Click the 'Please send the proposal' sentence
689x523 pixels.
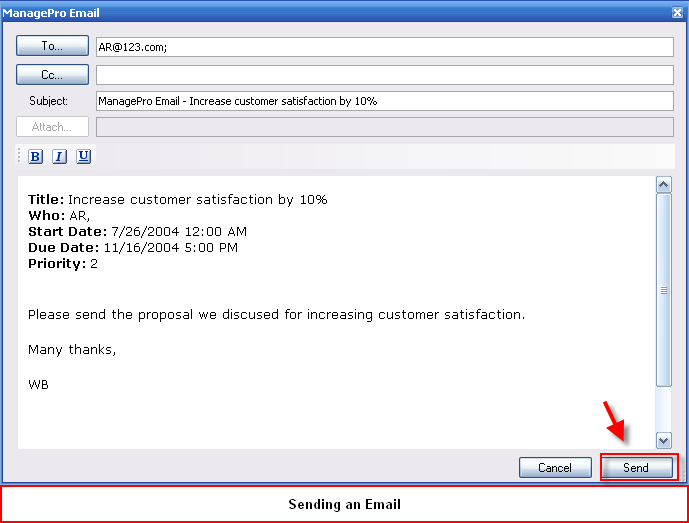tap(276, 315)
